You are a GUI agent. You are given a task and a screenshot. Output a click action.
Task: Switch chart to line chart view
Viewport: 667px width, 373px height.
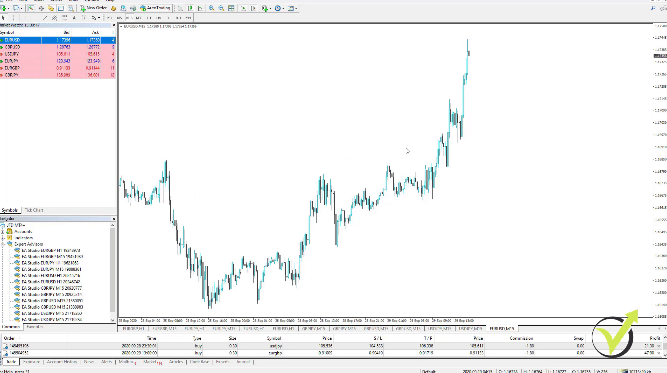(200, 8)
